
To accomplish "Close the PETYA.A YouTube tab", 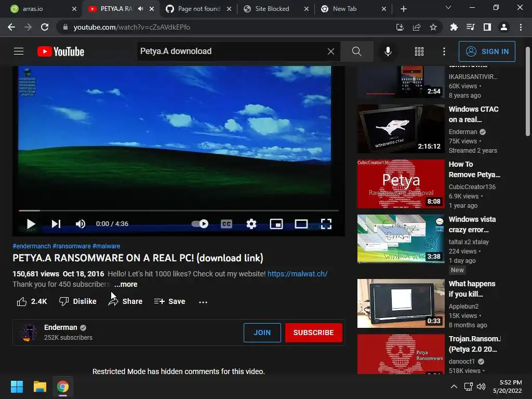I will (x=152, y=9).
